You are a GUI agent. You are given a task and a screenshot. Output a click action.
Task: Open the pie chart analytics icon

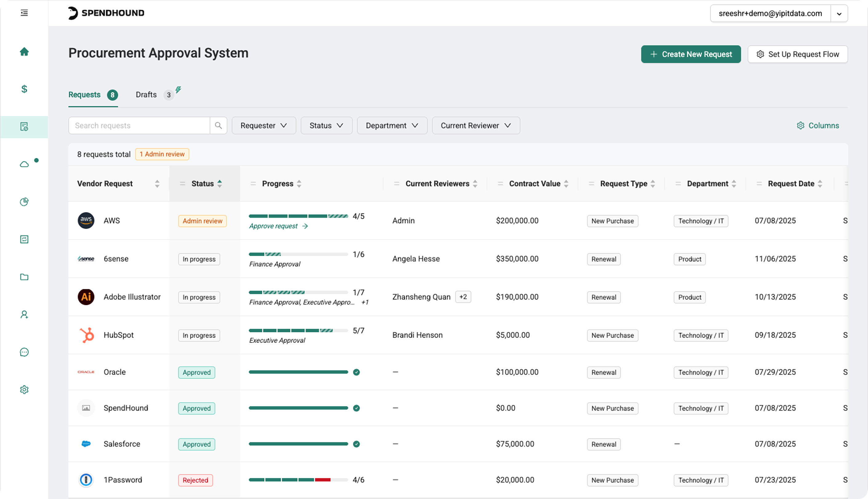(24, 202)
